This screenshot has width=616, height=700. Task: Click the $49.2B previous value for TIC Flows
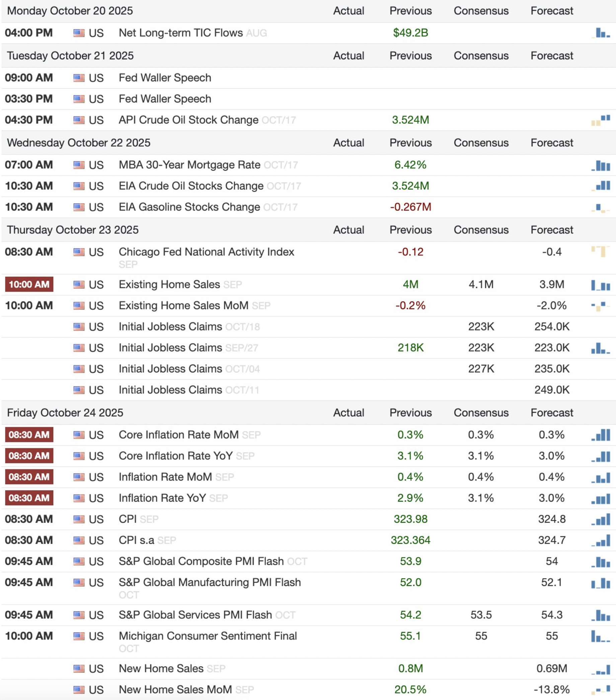pos(410,33)
